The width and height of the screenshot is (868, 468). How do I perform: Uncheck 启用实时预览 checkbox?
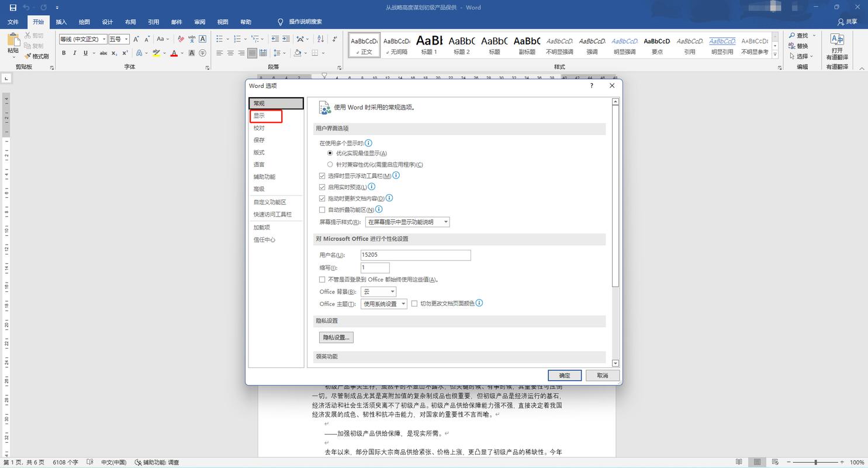click(322, 187)
